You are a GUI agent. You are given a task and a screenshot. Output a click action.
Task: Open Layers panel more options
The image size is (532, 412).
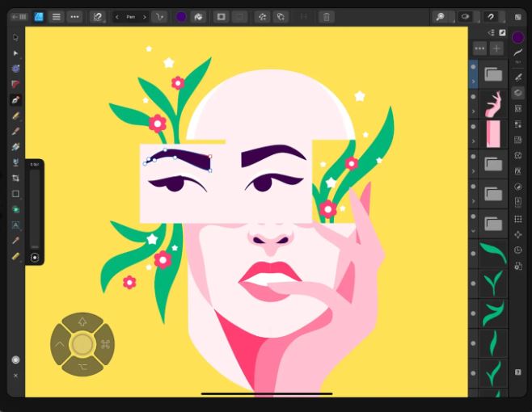479,48
